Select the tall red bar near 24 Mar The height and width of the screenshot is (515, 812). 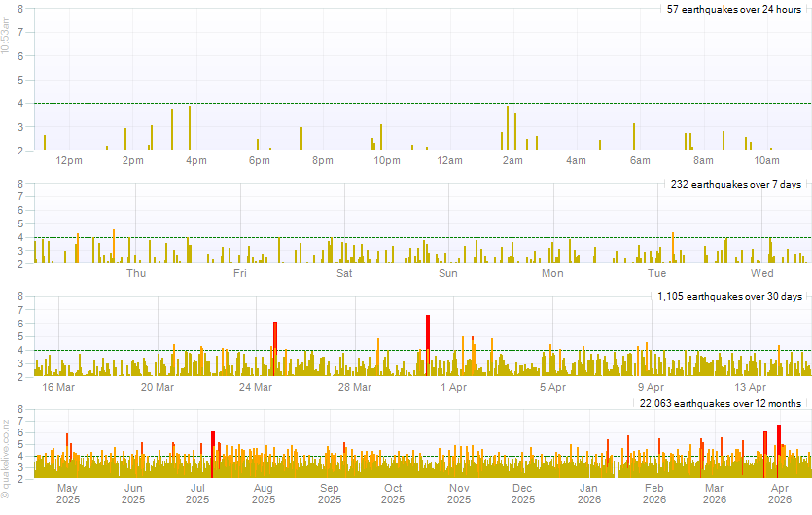pos(275,346)
